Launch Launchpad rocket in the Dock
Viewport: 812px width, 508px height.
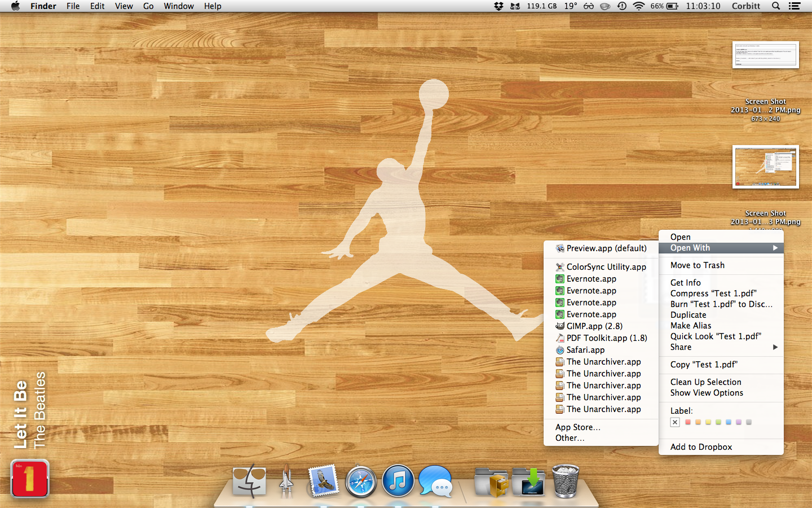click(286, 481)
